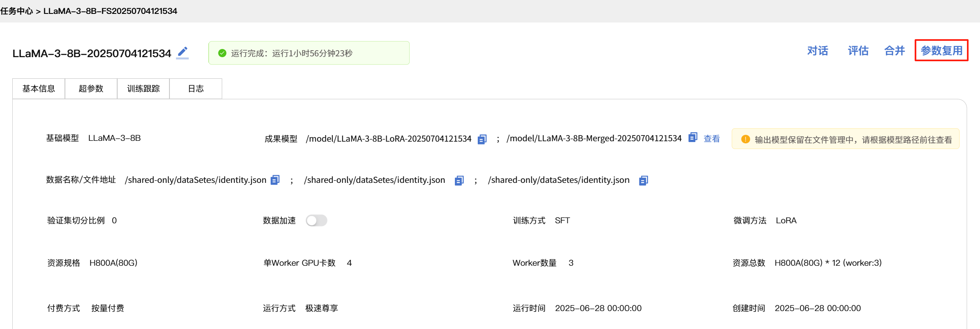Click the green run-complete checkmark icon

[x=222, y=53]
